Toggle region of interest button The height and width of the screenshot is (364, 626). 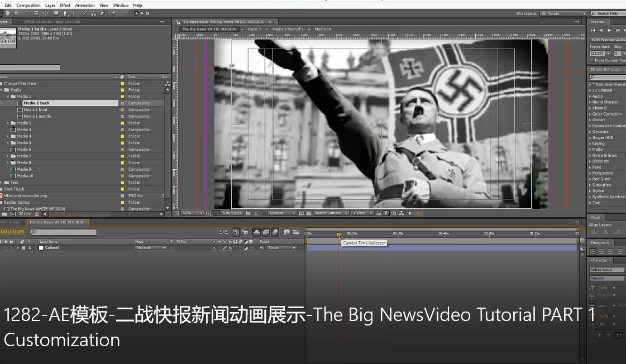(216, 213)
